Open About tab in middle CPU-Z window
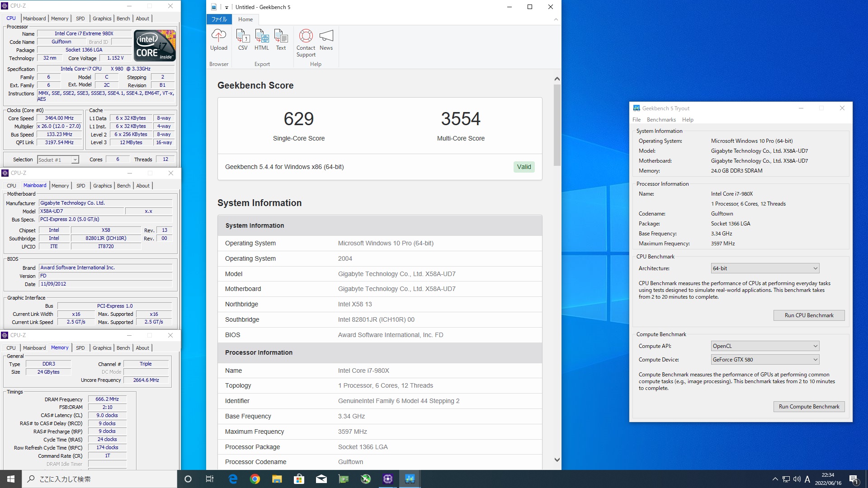Image resolution: width=868 pixels, height=488 pixels. click(143, 186)
